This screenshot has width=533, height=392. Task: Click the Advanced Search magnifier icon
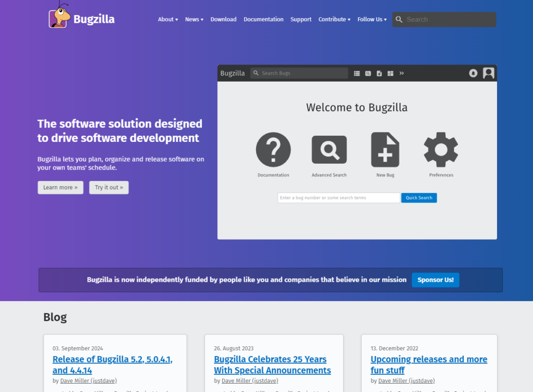pos(329,150)
